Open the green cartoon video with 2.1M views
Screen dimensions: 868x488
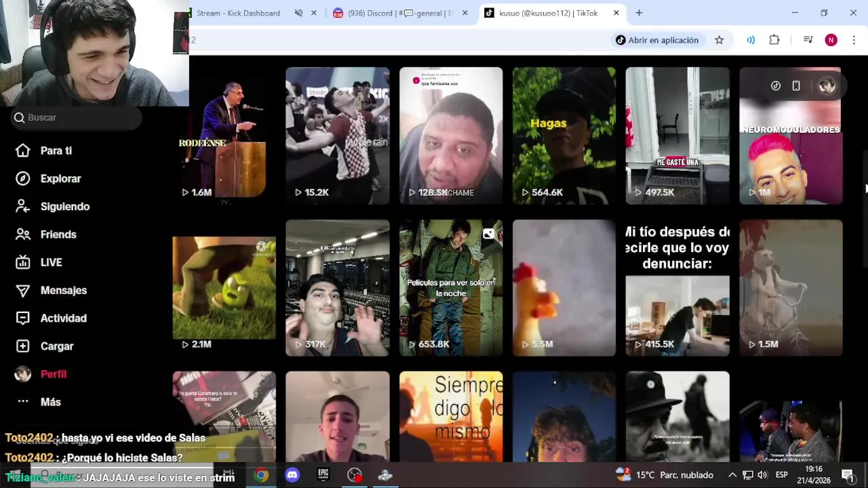coord(224,288)
